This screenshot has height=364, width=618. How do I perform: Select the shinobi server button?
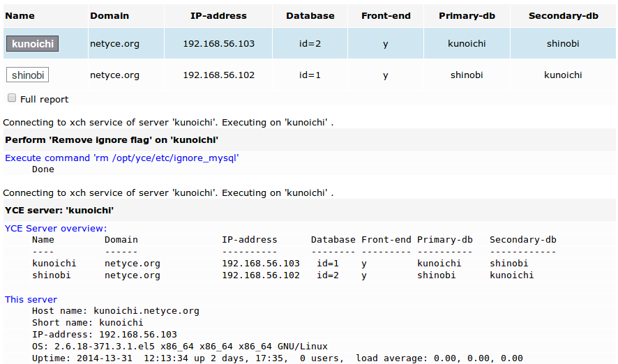click(x=28, y=75)
